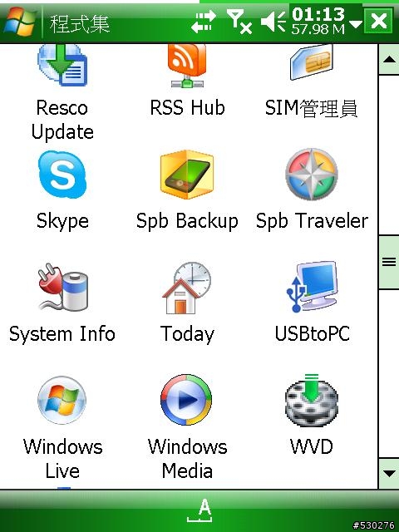Launch Windows Live
399x532 pixels.
click(62, 401)
